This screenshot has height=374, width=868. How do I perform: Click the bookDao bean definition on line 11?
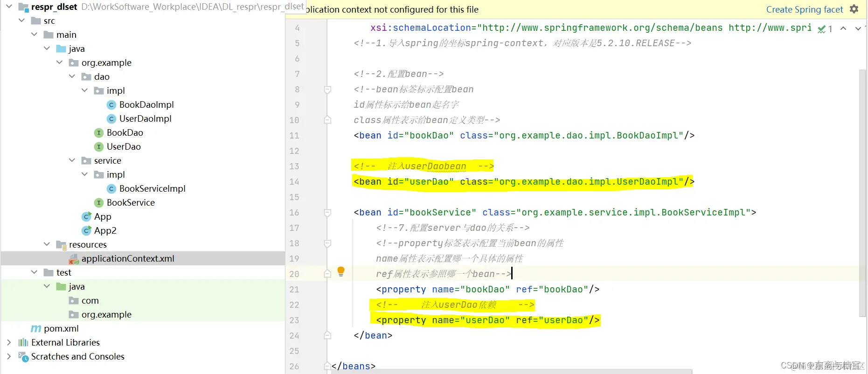point(524,136)
